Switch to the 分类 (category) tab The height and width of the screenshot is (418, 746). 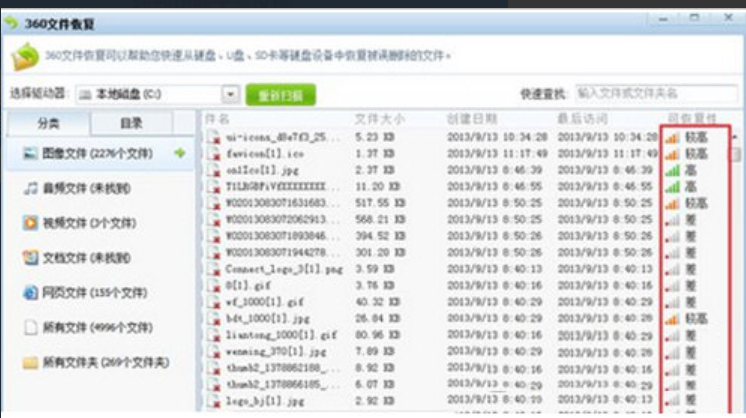pyautogui.click(x=47, y=123)
